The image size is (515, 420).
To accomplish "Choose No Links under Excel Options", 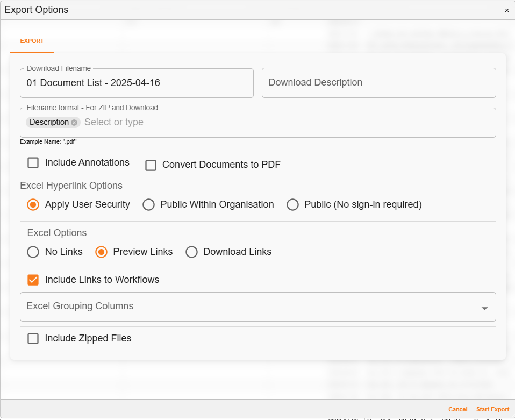I will pyautogui.click(x=33, y=252).
